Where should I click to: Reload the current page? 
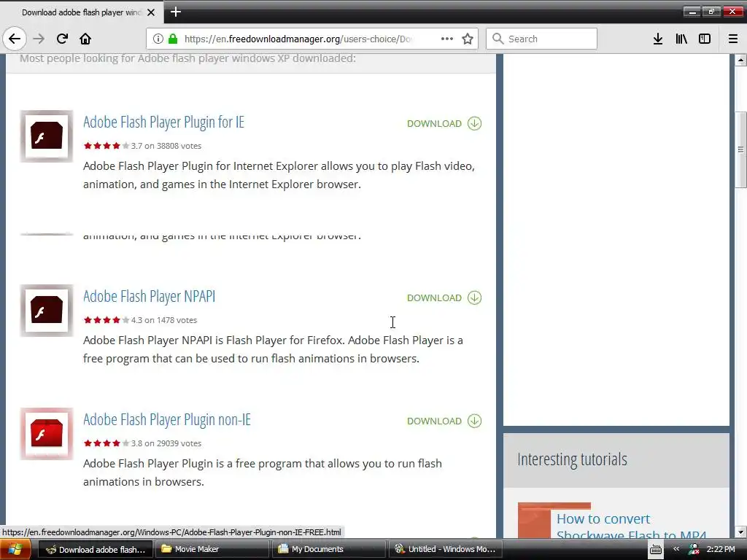(62, 39)
